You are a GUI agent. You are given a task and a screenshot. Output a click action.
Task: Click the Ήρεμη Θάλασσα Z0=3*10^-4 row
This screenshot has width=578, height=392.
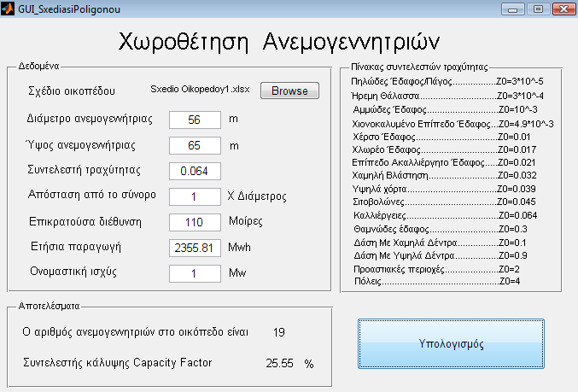[447, 96]
